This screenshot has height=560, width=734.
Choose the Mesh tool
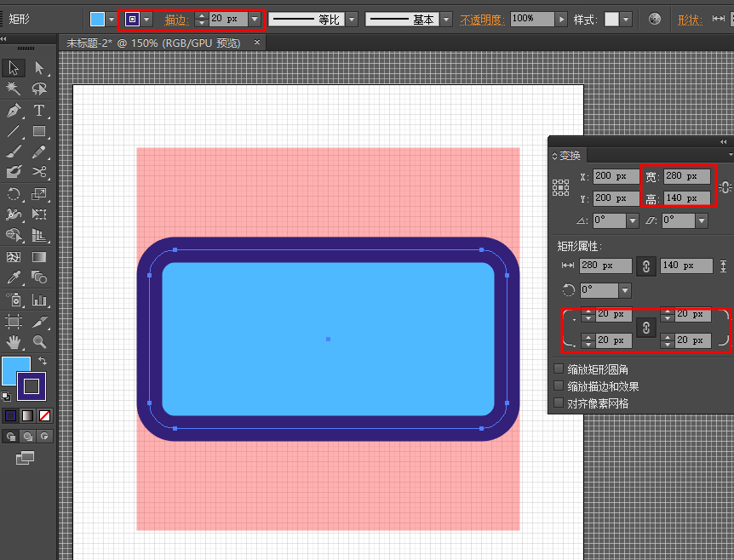(13, 257)
